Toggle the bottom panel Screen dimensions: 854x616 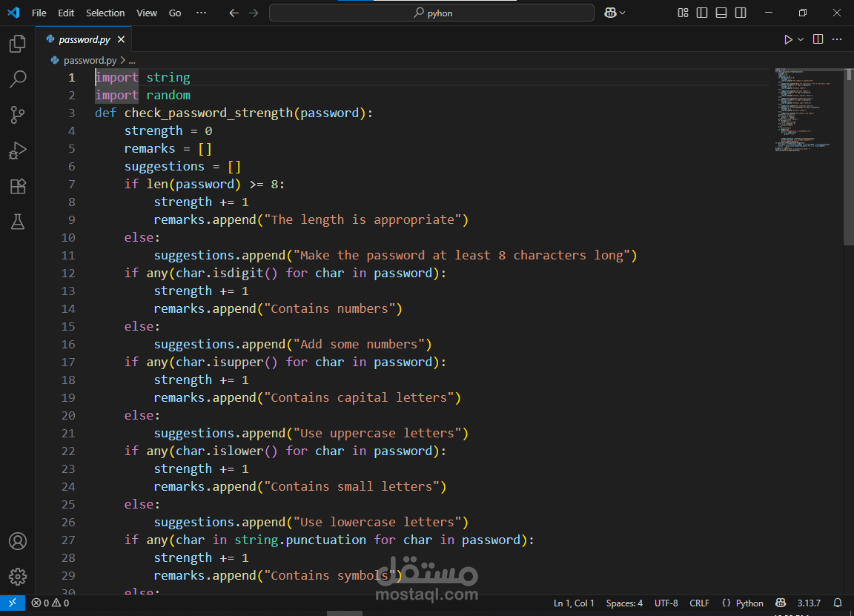point(721,13)
